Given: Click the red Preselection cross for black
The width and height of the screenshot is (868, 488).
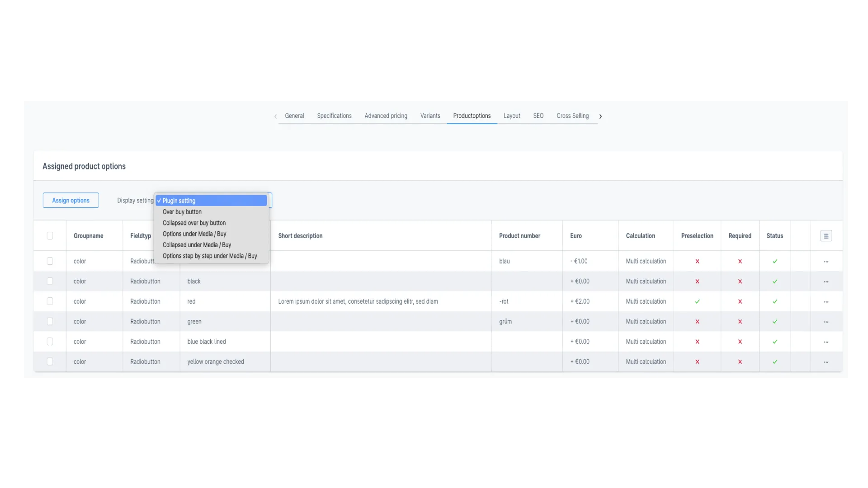Looking at the screenshot, I should (x=697, y=281).
